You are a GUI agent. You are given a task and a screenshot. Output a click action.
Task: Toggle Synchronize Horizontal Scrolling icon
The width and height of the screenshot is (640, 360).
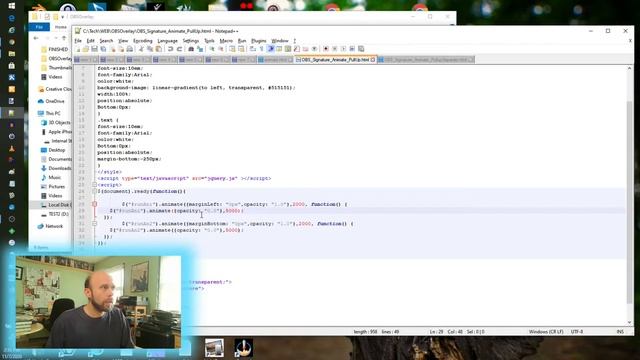click(241, 49)
